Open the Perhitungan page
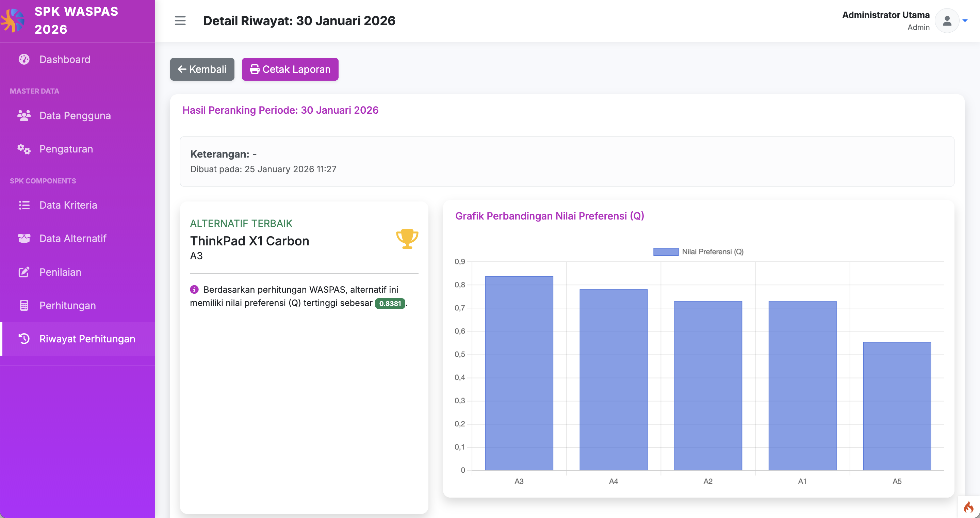Screen dimensions: 980x518 tap(77, 306)
